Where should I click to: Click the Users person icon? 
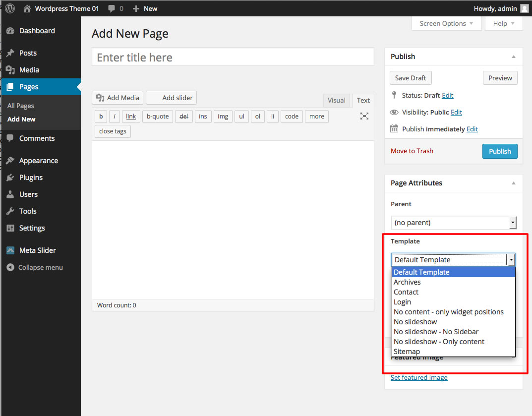point(10,194)
